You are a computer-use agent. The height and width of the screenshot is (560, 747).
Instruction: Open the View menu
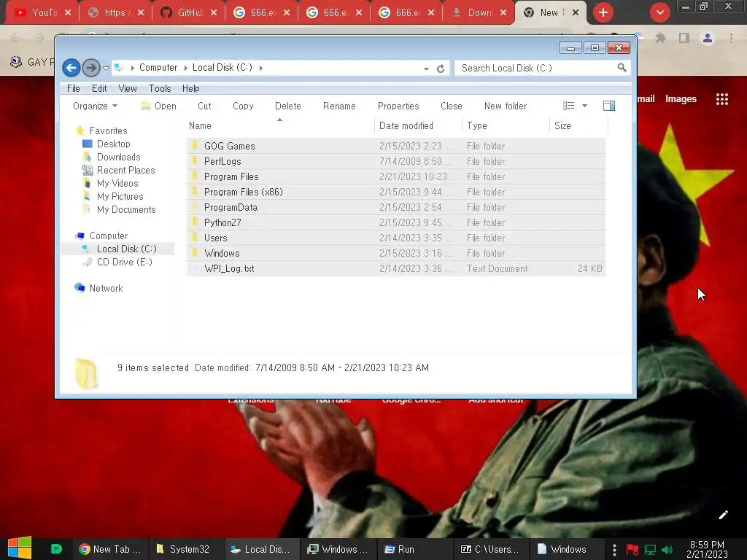(x=127, y=88)
